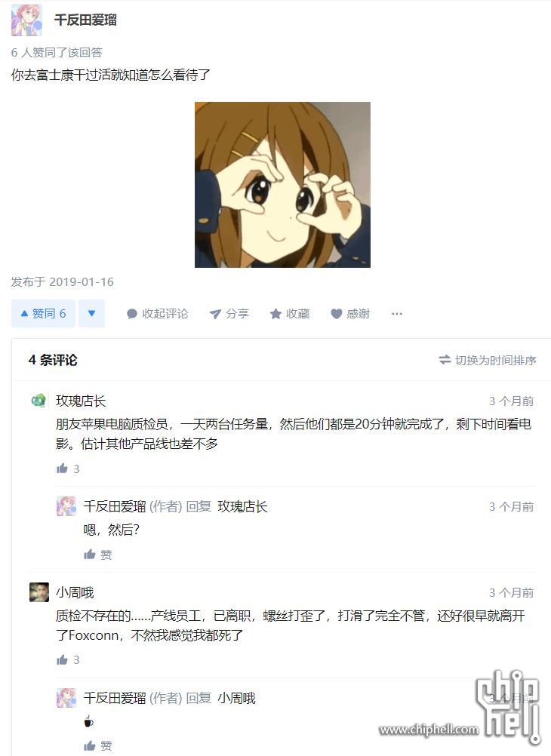
Task: Downvote the answer with the down arrow
Action: pyautogui.click(x=91, y=314)
